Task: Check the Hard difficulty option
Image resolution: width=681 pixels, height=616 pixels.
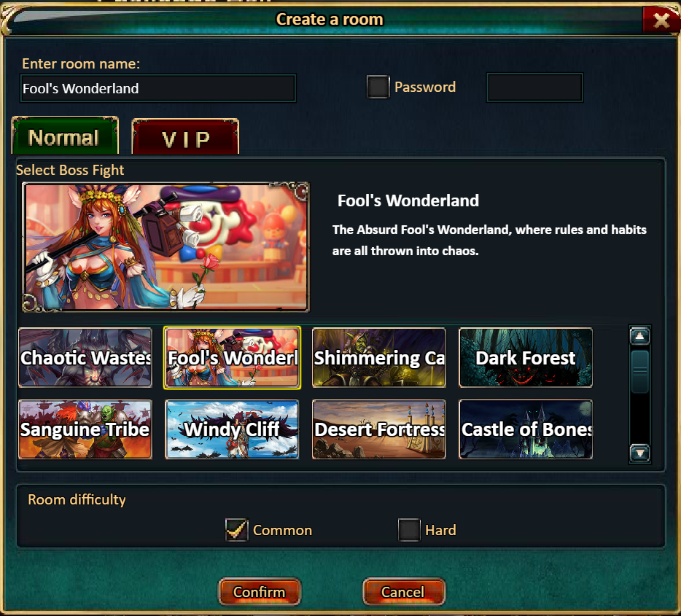Action: 409,529
